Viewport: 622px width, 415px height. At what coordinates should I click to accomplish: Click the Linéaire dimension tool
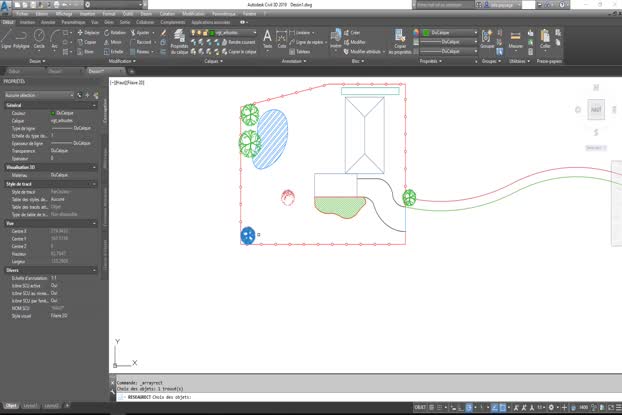click(302, 33)
